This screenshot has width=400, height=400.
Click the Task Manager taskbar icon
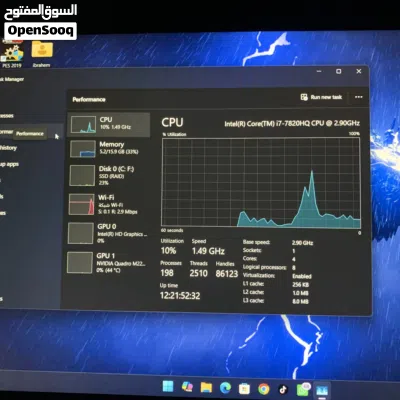click(x=322, y=390)
